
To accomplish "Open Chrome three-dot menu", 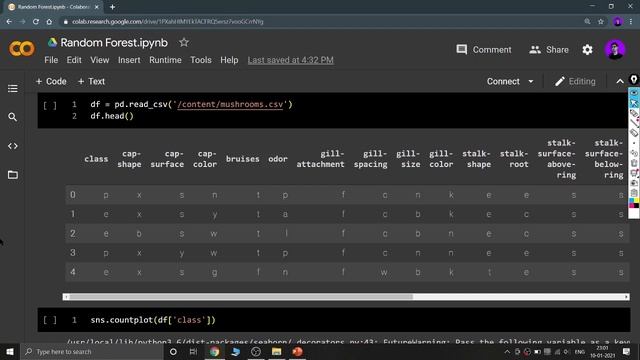I will (x=632, y=22).
